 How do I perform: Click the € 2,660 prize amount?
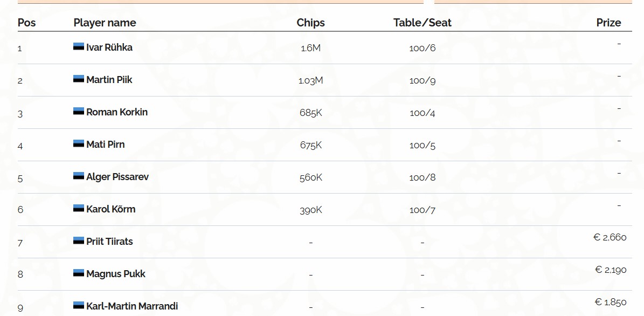[x=610, y=237]
